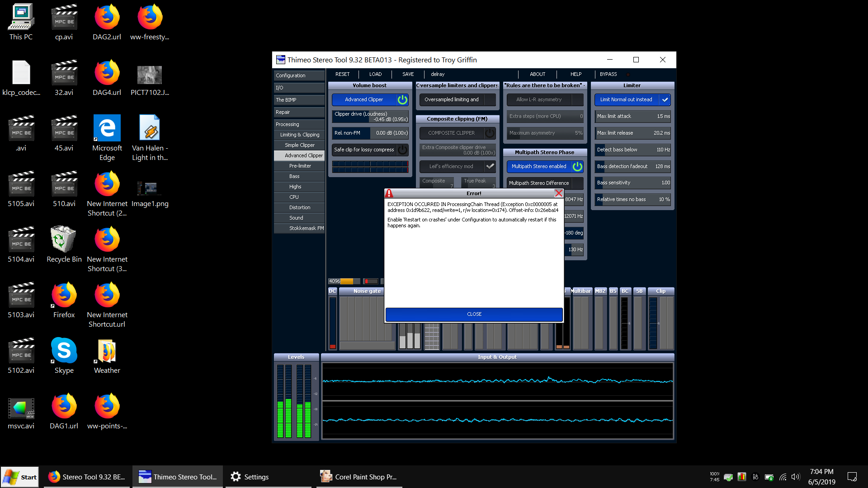Switch to Corel Paint Shop Pro taskbar item
868x488 pixels.
click(x=359, y=477)
